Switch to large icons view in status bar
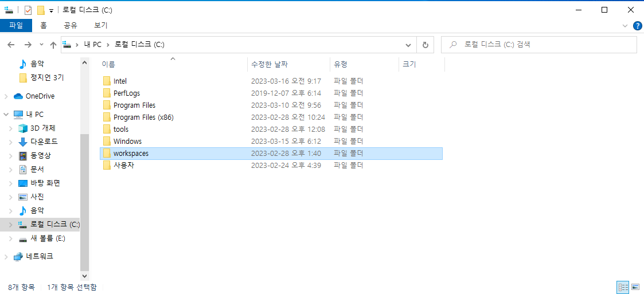Image resolution: width=644 pixels, height=294 pixels. tap(635, 287)
